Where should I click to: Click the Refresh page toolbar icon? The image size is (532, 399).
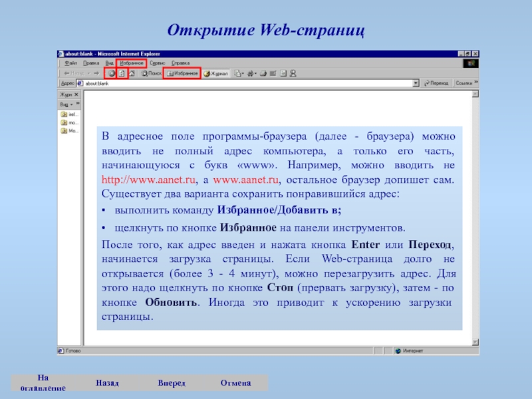coord(122,73)
